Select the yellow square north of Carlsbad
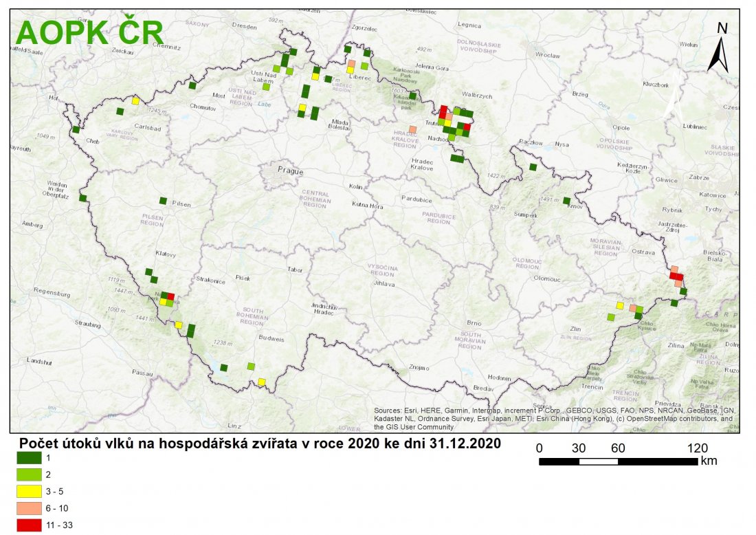The width and height of the screenshot is (756, 535). point(135,101)
